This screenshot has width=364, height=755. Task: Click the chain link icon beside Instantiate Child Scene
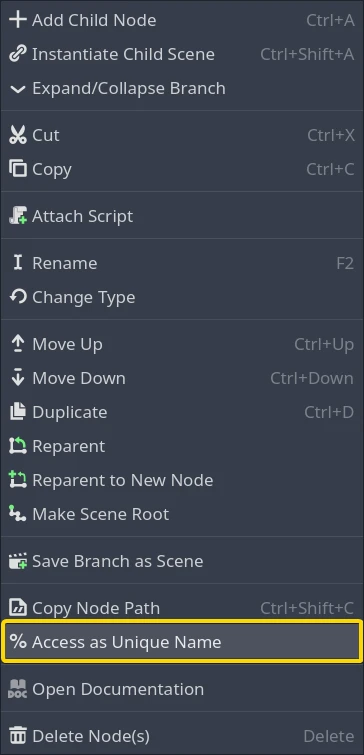18,54
